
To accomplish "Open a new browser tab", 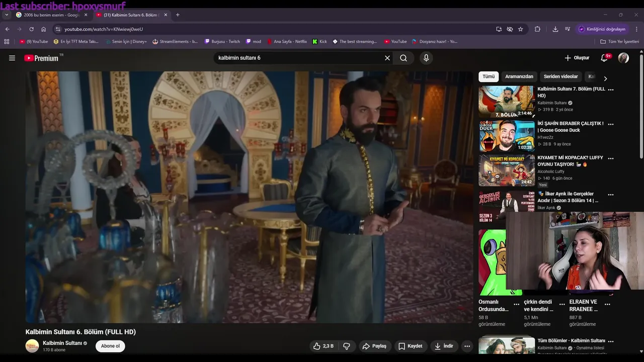I will 178,15.
